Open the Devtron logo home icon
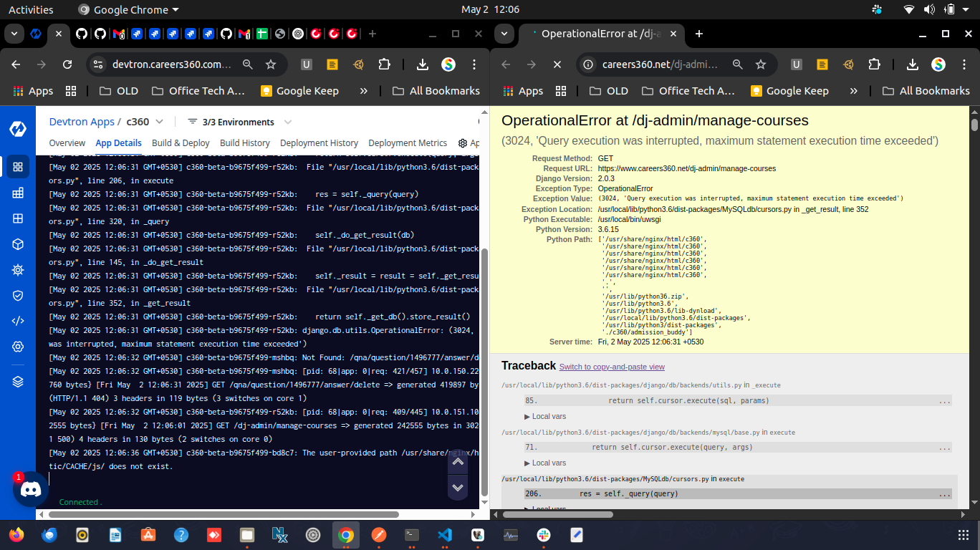 point(18,129)
